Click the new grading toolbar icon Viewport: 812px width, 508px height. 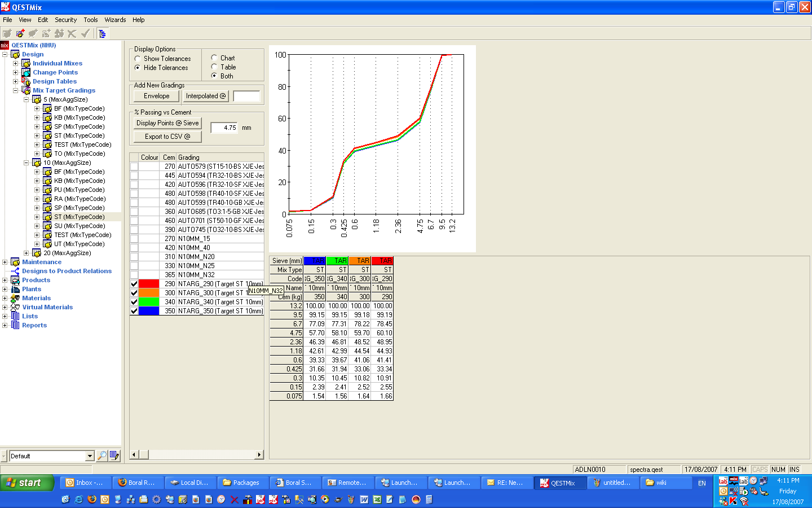(x=20, y=33)
